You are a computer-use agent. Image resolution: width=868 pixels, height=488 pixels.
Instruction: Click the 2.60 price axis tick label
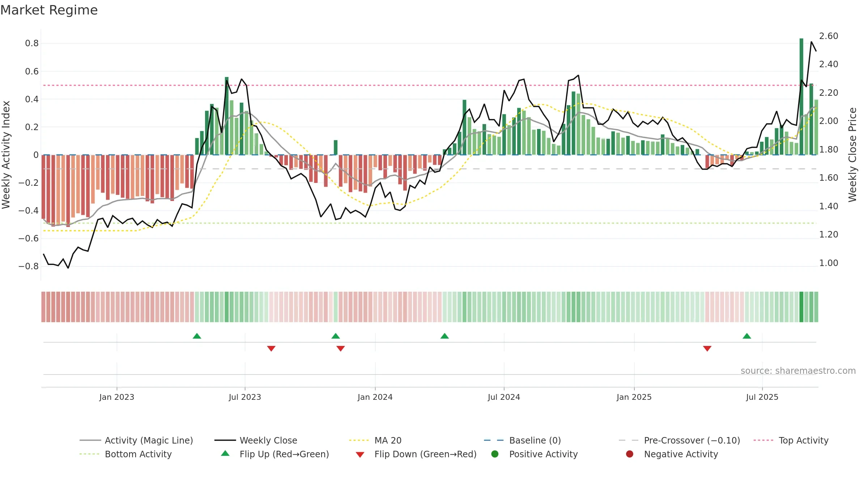click(829, 36)
